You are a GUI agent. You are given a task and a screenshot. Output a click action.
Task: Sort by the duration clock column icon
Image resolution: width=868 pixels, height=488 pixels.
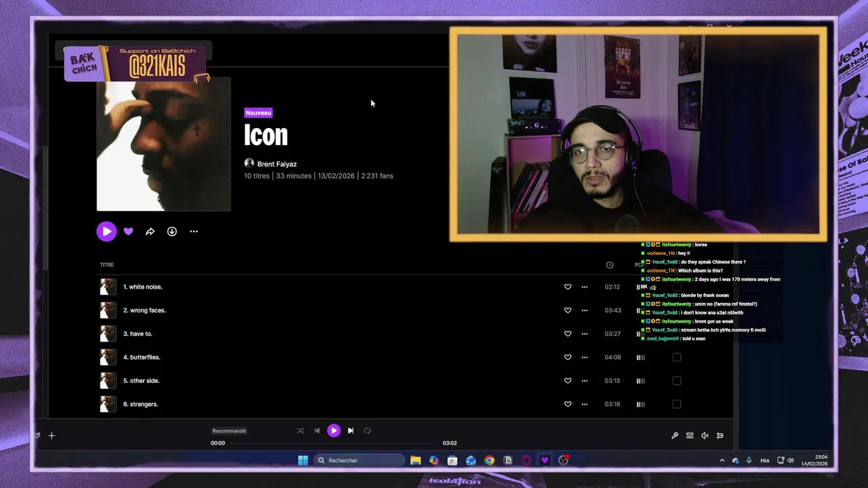click(x=610, y=265)
